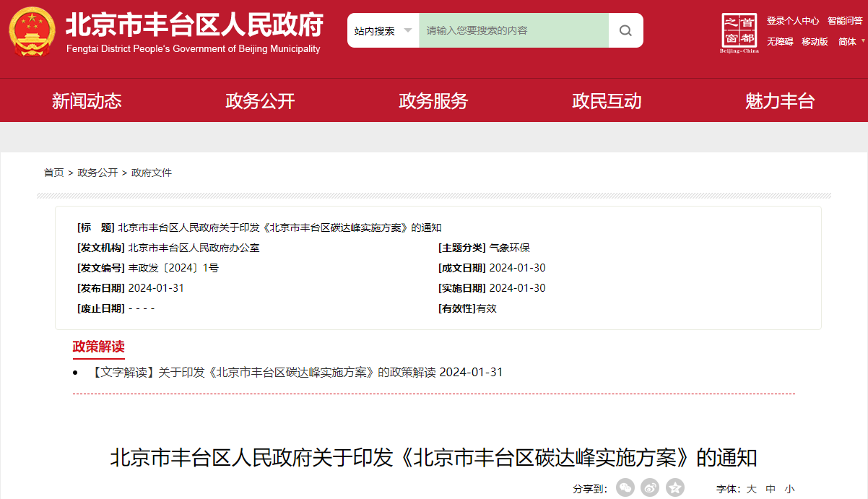Open the 魅力丰台 navigation item
This screenshot has height=499, width=868.
[x=780, y=101]
